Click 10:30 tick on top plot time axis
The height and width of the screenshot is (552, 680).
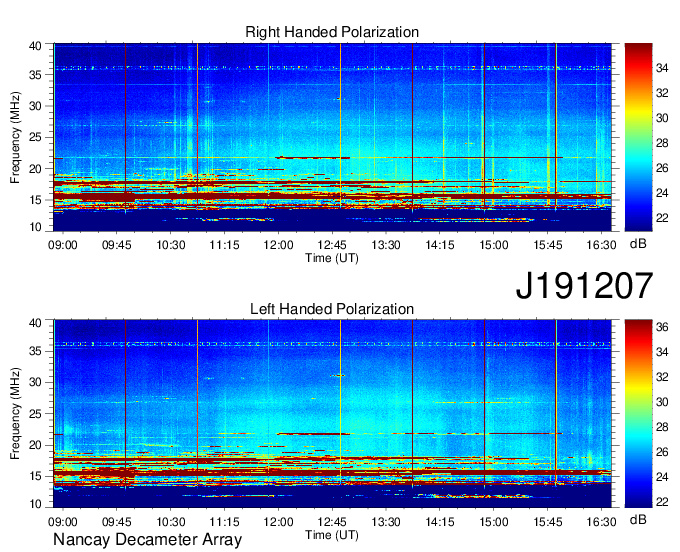pyautogui.click(x=170, y=245)
